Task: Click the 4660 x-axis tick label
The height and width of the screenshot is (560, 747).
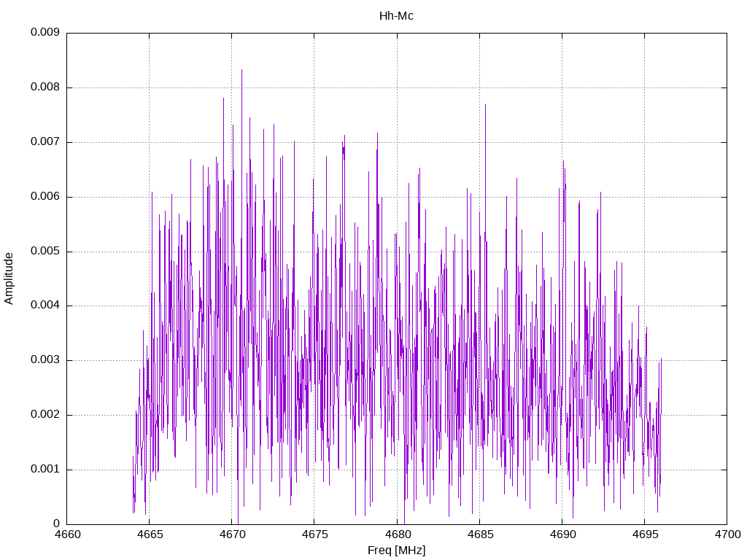Action: click(x=68, y=534)
